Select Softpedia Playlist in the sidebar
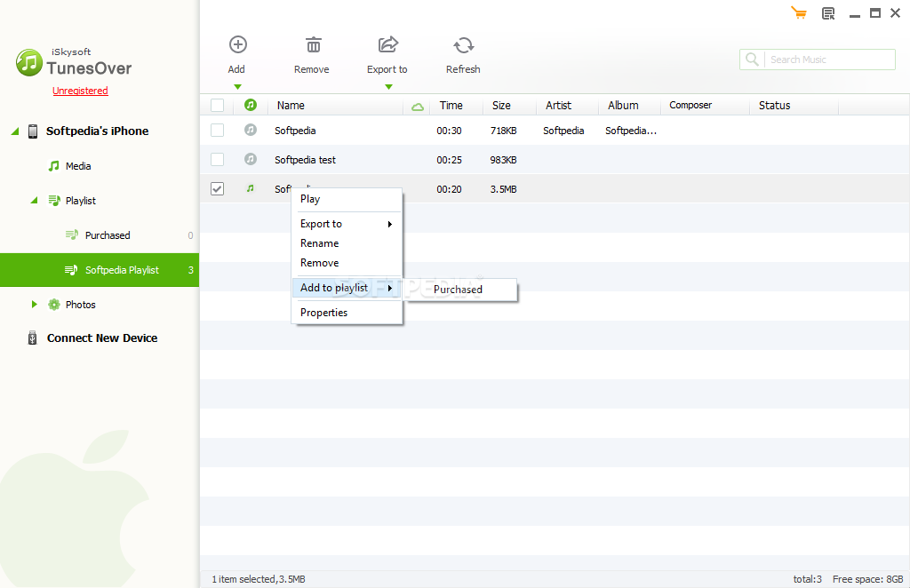The width and height of the screenshot is (910, 588). point(100,270)
